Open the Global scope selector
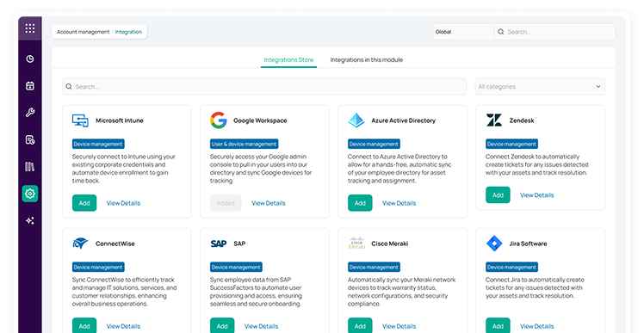The height and width of the screenshot is (333, 644). (x=463, y=32)
